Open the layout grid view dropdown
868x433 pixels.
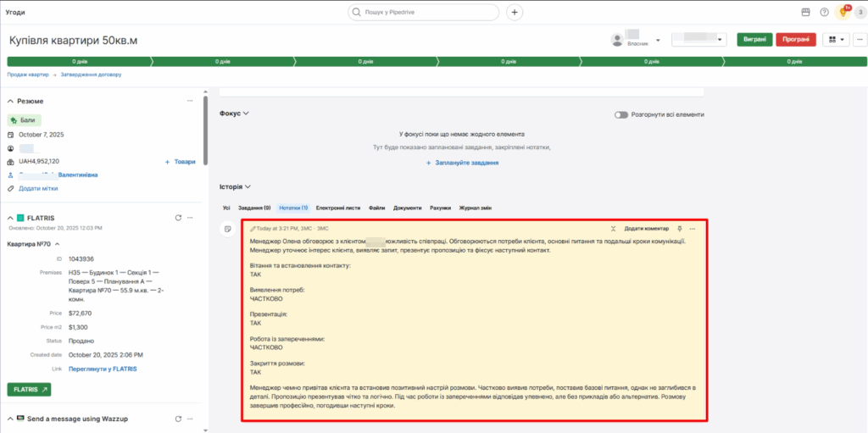tap(836, 39)
